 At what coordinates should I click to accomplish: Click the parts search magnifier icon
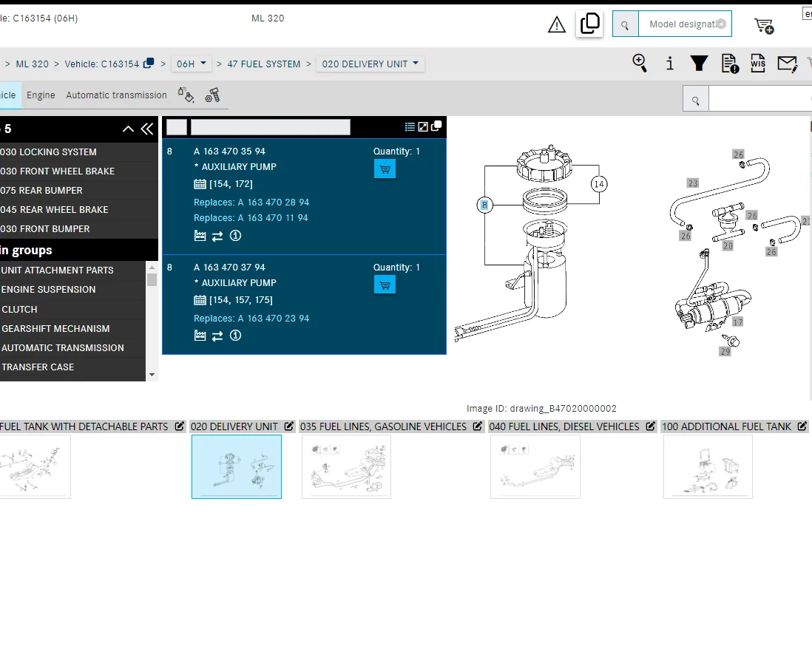[695, 101]
